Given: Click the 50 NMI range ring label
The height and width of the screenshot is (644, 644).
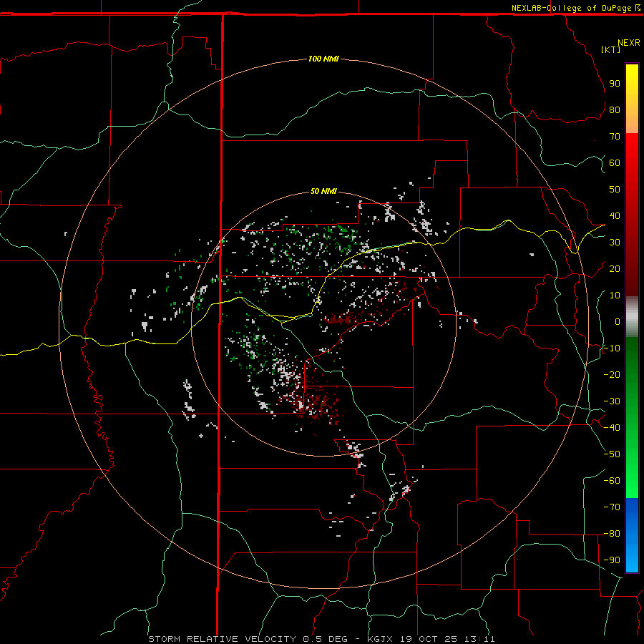Looking at the screenshot, I should [x=323, y=191].
